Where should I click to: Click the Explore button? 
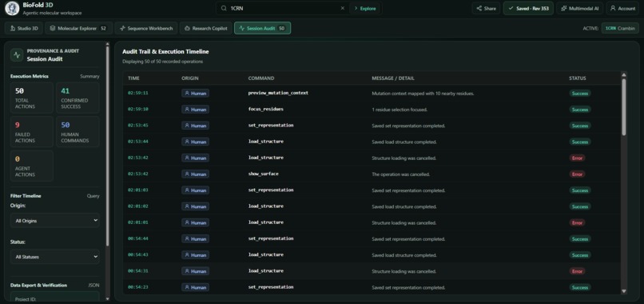tap(364, 8)
